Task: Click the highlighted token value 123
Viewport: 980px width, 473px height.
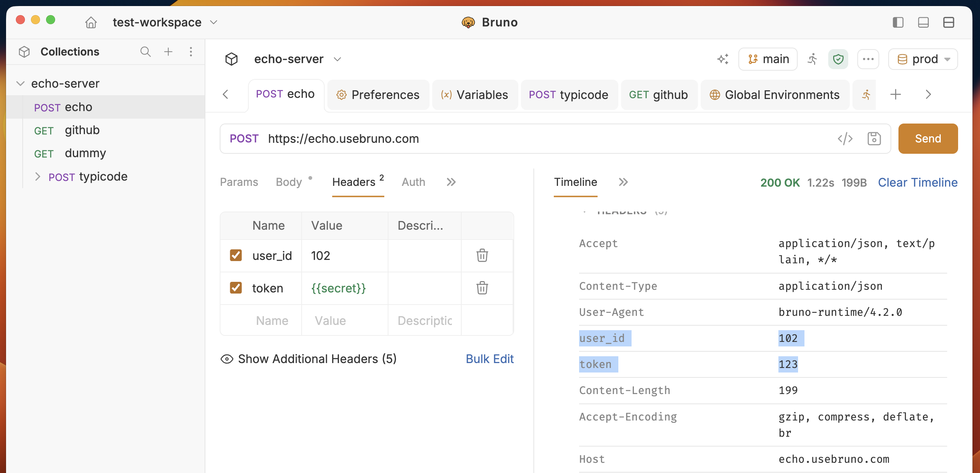Action: (788, 365)
